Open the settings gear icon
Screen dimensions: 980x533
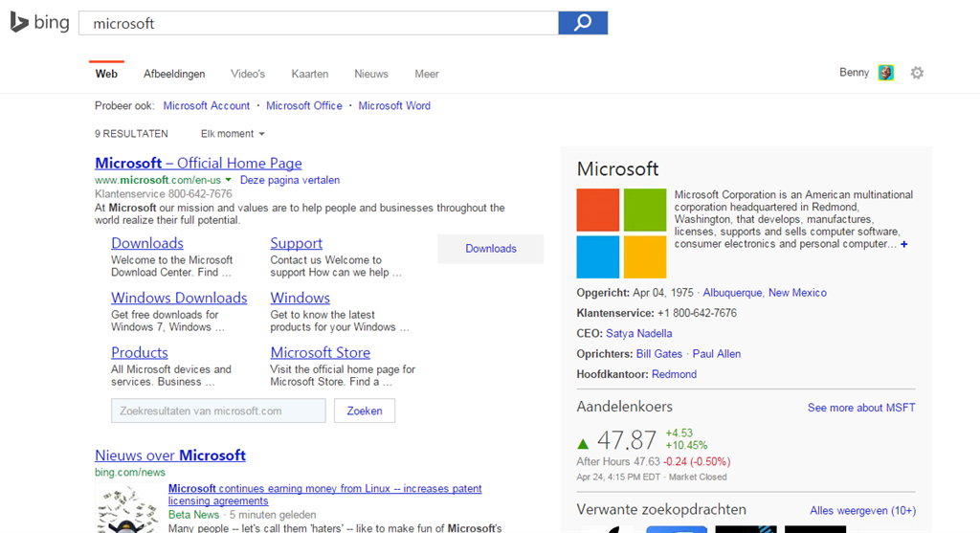(x=917, y=73)
